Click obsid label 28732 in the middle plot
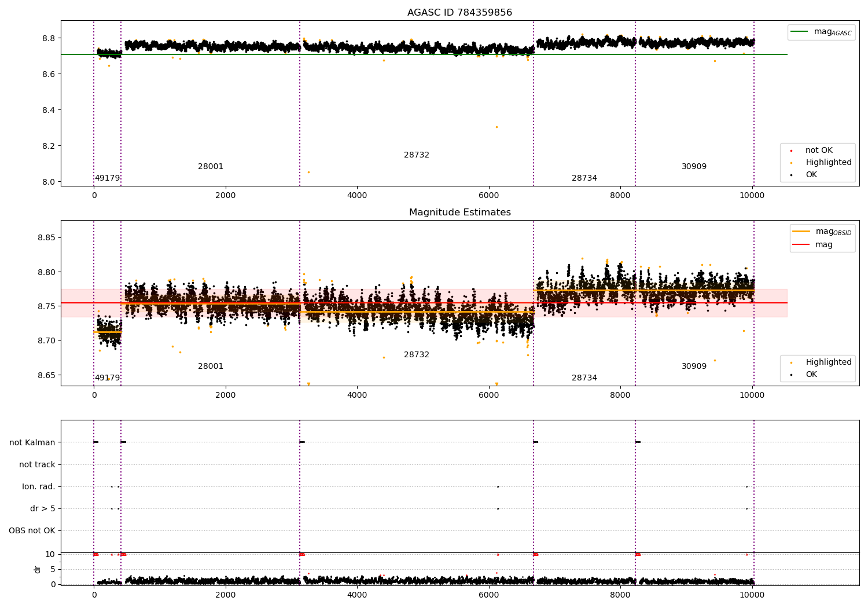The width and height of the screenshot is (868, 608). click(417, 355)
